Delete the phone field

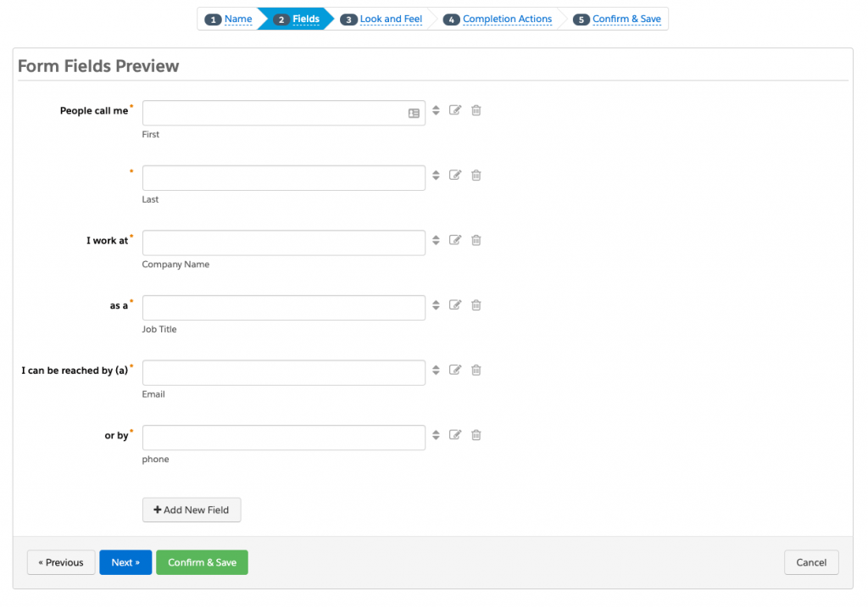tap(476, 434)
